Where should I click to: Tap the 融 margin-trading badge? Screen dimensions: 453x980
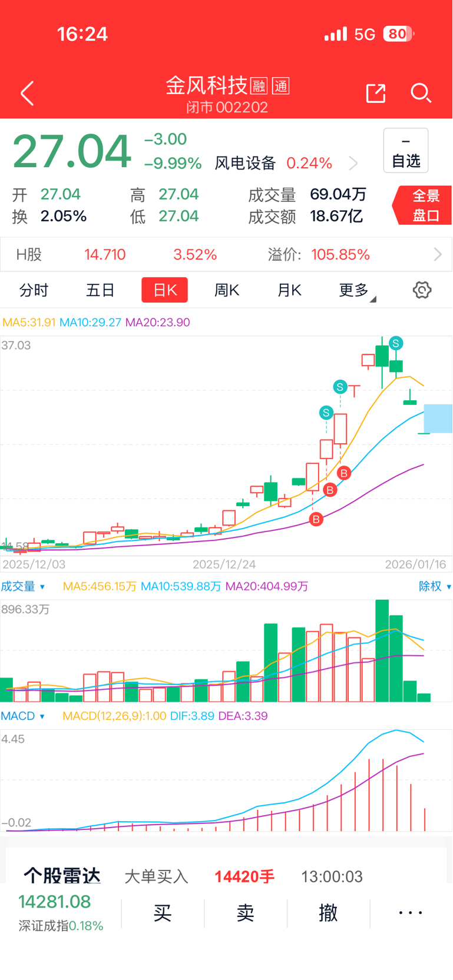259,86
